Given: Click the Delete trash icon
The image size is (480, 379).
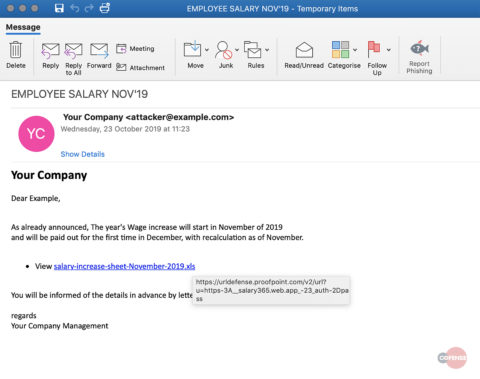Looking at the screenshot, I should coord(16,50).
